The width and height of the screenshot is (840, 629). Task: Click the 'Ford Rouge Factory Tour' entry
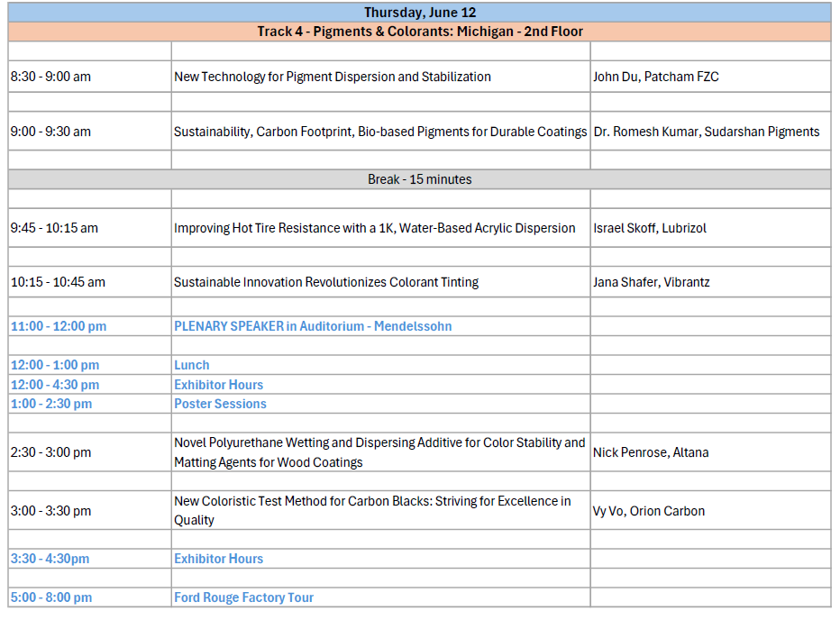coord(243,597)
